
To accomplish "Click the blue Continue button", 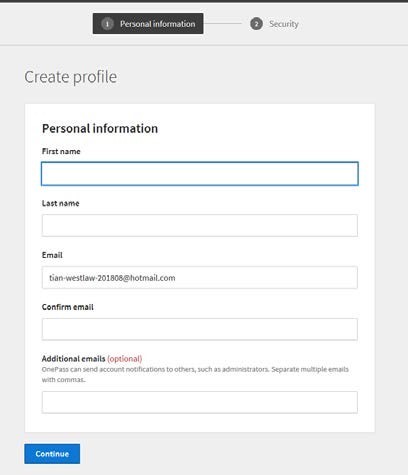I will [52, 454].
